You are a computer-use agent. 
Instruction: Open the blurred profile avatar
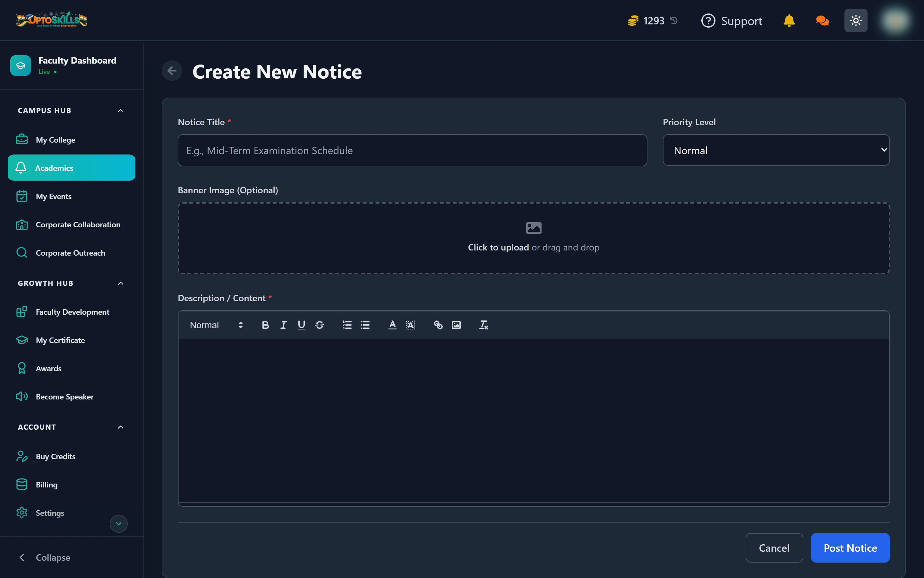pyautogui.click(x=895, y=20)
